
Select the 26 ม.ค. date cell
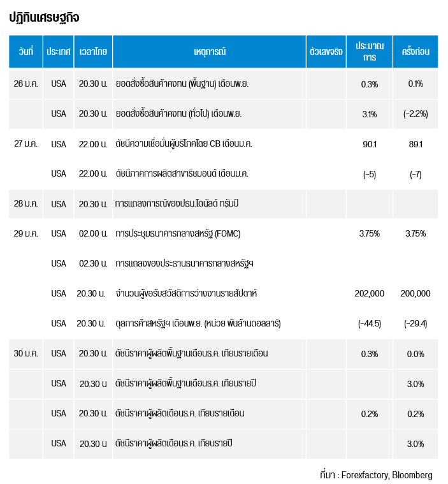25,84
